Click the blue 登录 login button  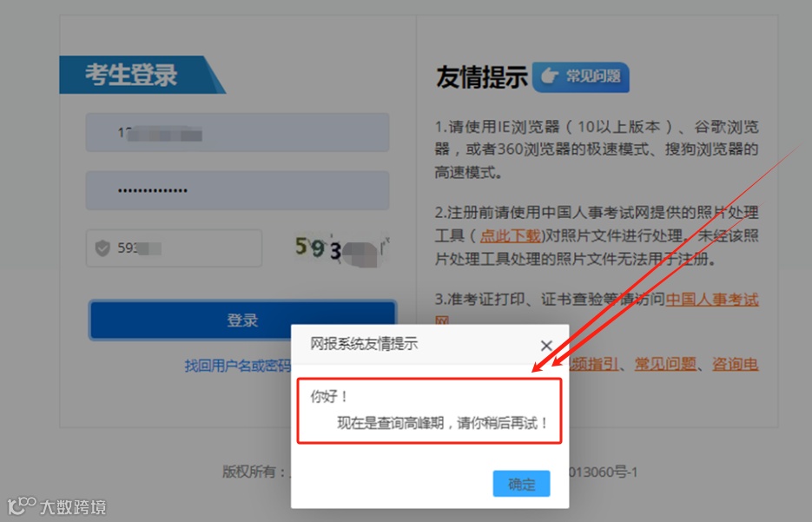tap(242, 320)
